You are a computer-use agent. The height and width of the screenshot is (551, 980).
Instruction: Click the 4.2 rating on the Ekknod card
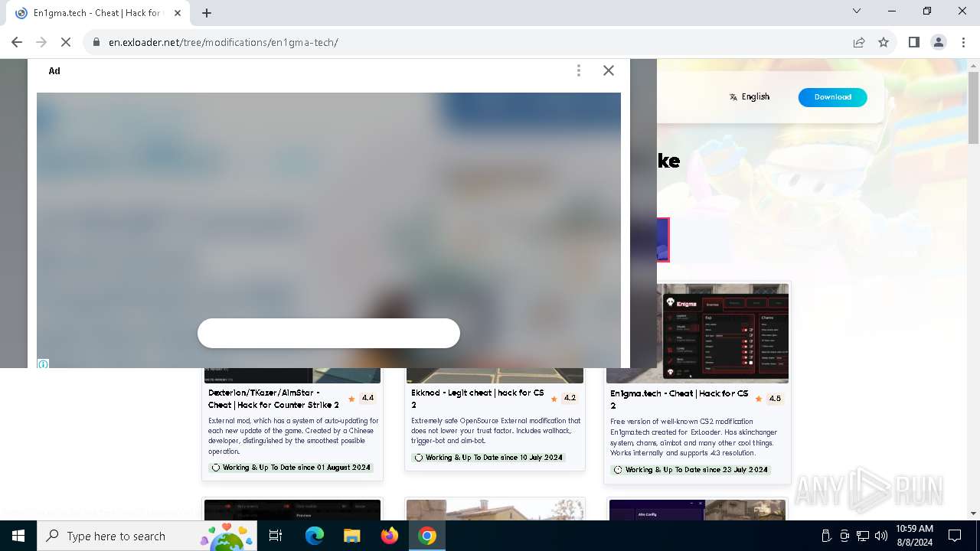point(563,398)
